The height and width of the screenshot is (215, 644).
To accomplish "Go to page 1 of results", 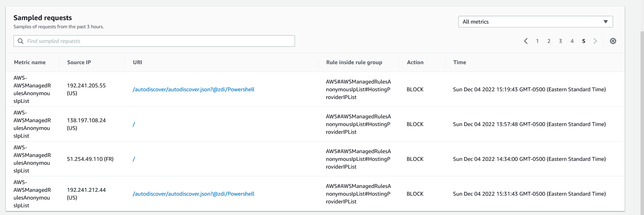I will coord(537,41).
